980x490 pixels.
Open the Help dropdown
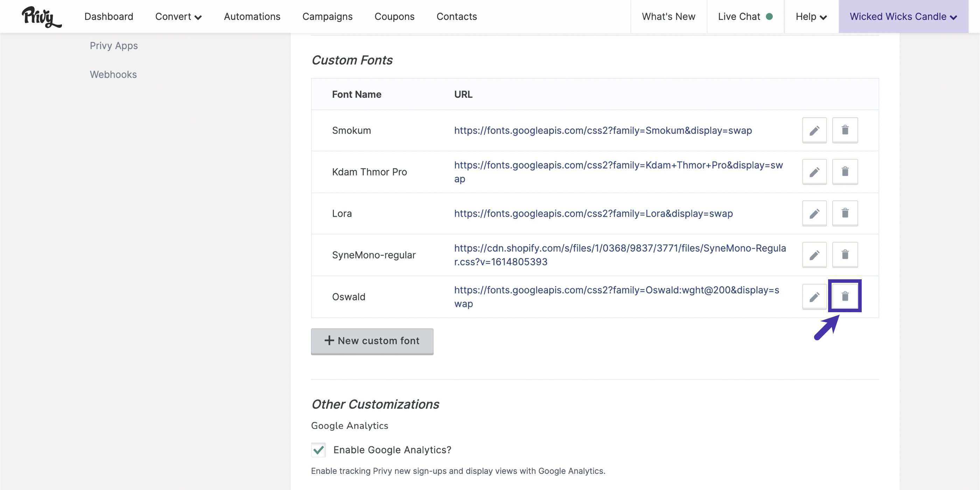811,17
